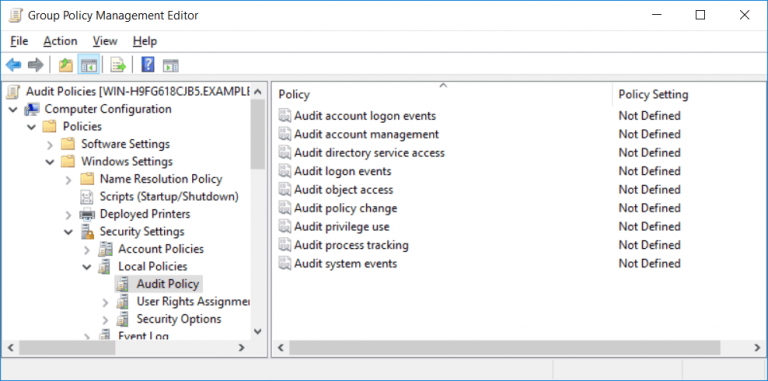Expand the Account Policies node

(x=87, y=250)
